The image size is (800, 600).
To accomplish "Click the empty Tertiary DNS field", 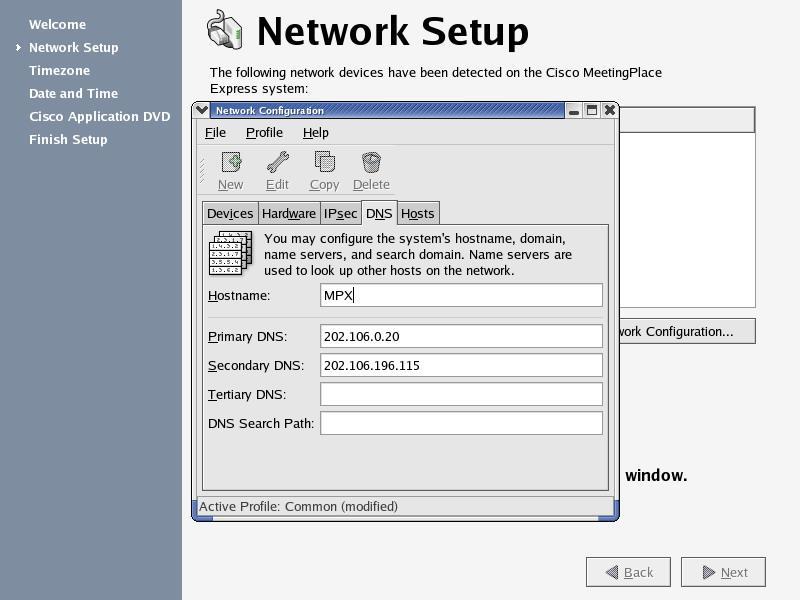I will coord(461,394).
